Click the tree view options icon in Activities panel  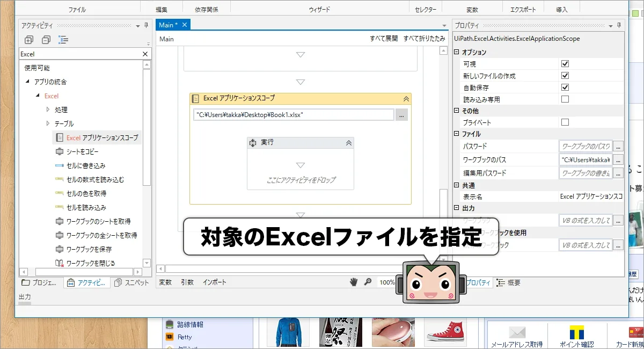pos(63,40)
